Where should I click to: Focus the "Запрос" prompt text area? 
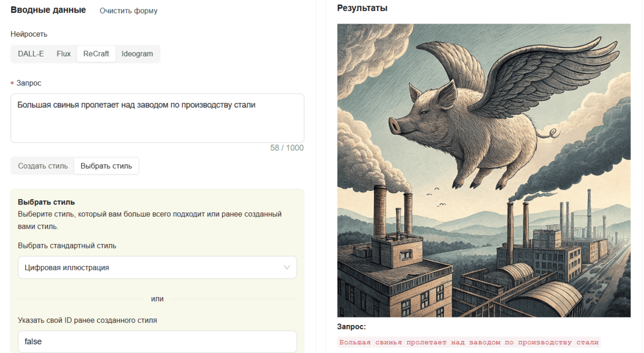click(157, 118)
